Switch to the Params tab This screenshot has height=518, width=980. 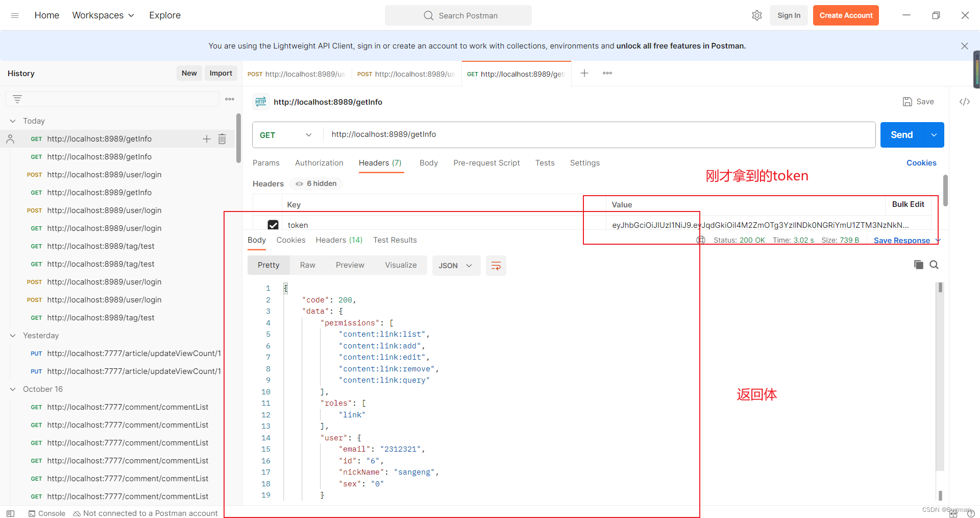pyautogui.click(x=266, y=163)
